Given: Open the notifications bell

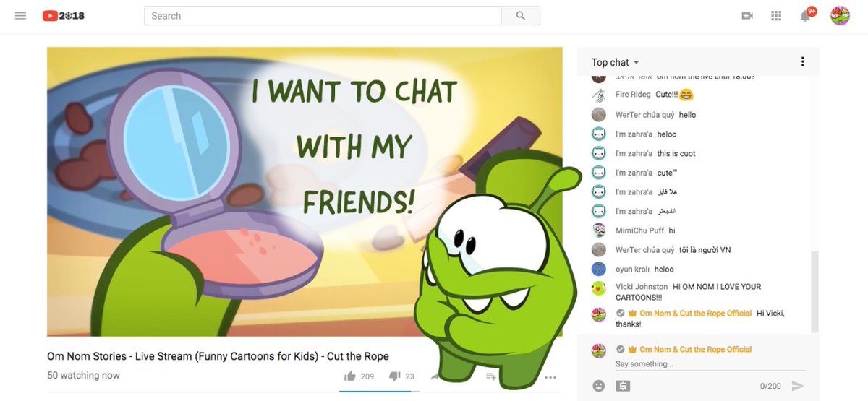Looking at the screenshot, I should point(806,15).
